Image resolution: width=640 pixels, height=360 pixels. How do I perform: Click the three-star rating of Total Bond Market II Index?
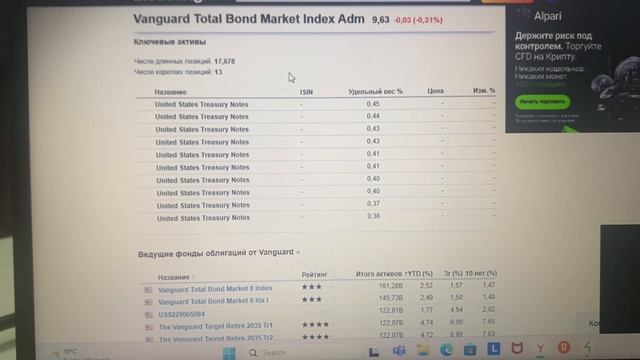point(312,287)
